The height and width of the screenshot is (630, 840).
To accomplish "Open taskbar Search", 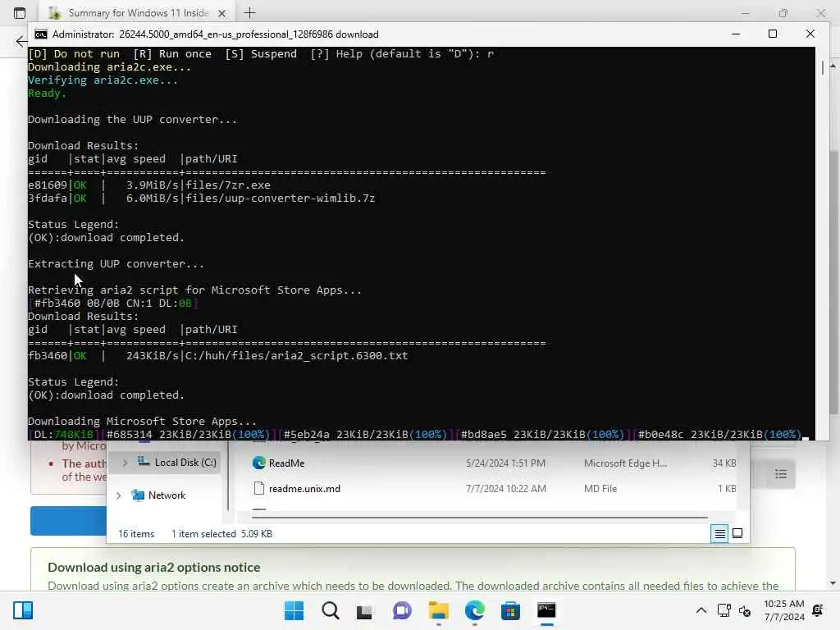I will click(330, 610).
